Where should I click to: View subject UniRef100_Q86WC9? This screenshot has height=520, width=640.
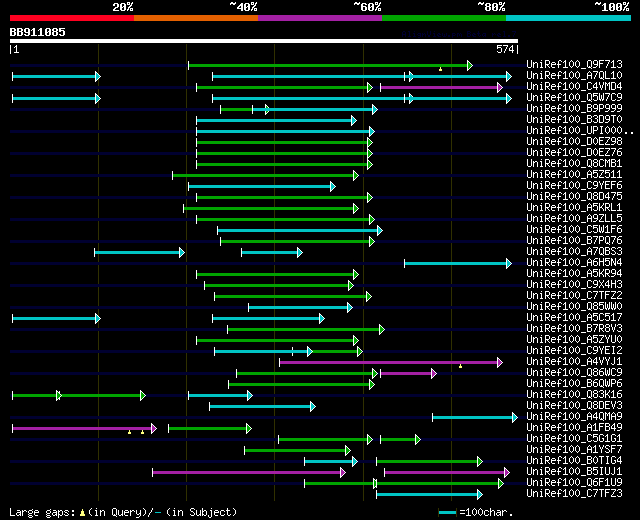tap(574, 373)
